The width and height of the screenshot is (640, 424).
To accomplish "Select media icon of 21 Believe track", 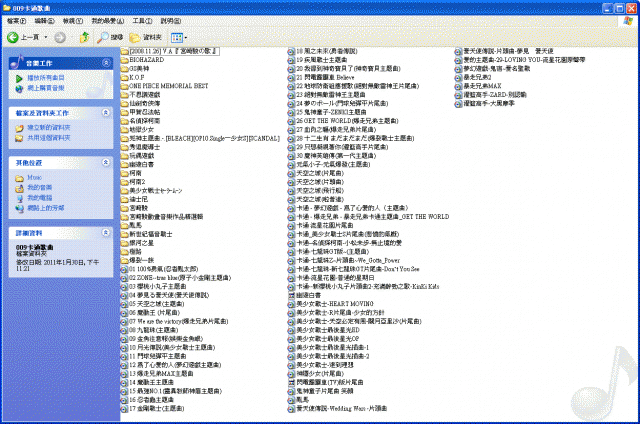I will coord(291,78).
